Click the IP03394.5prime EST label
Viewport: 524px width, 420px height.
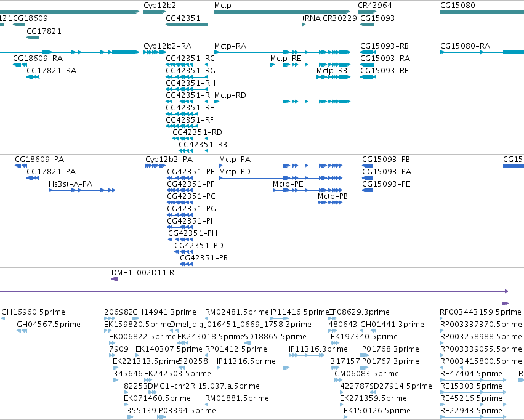point(187,411)
